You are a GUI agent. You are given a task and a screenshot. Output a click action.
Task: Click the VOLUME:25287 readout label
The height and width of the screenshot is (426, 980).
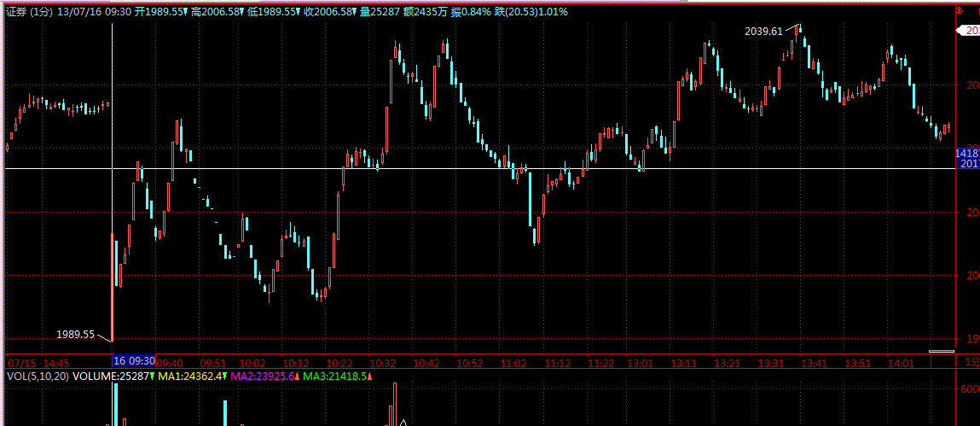coord(113,376)
